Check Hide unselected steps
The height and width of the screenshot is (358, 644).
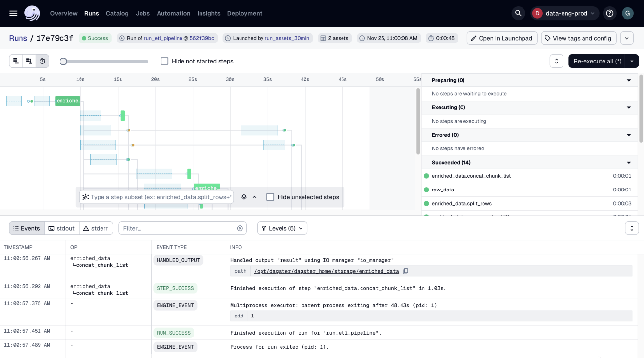click(270, 197)
